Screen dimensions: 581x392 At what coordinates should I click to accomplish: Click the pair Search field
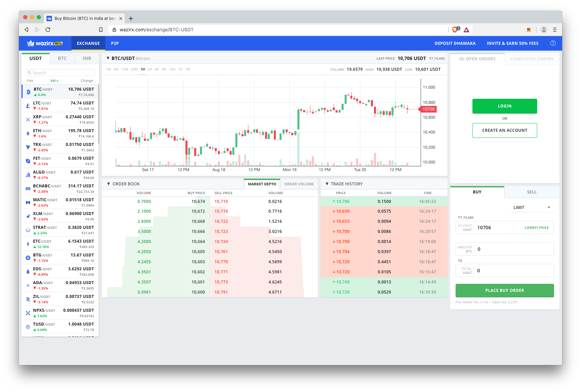[60, 72]
